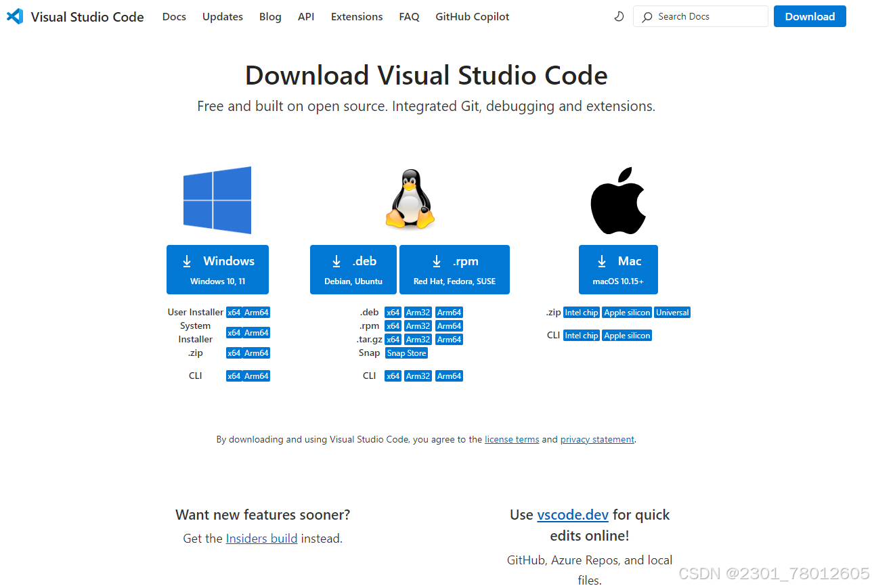Download the Linux CLI x64 build
The height and width of the screenshot is (588, 872).
click(x=393, y=376)
